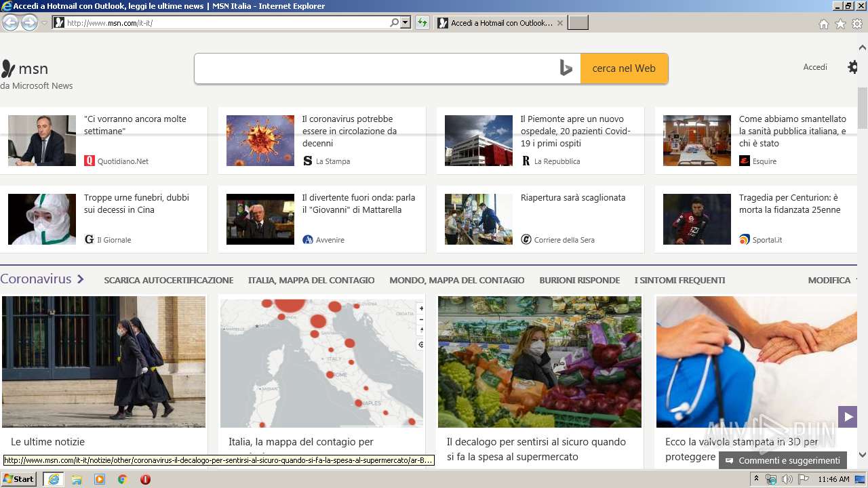Viewport: 868px width, 488px height.
Task: Open the Coronavirus section heading chevron
Action: [81, 279]
